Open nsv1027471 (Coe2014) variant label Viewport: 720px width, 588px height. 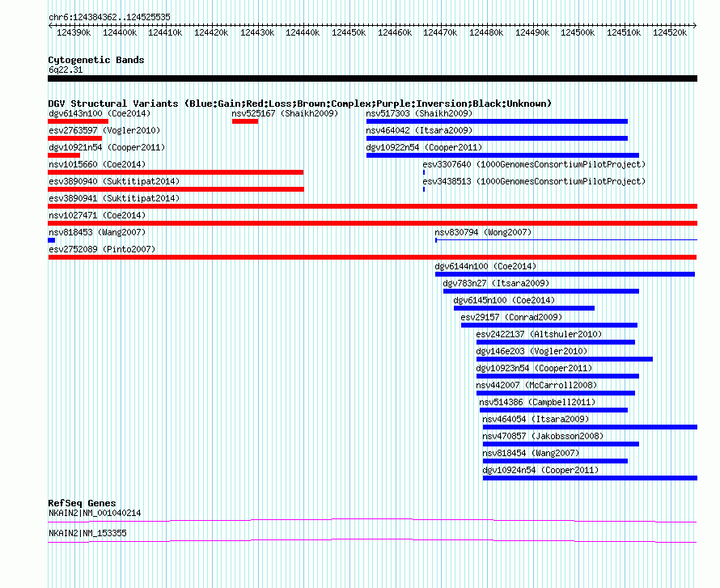coord(97,215)
